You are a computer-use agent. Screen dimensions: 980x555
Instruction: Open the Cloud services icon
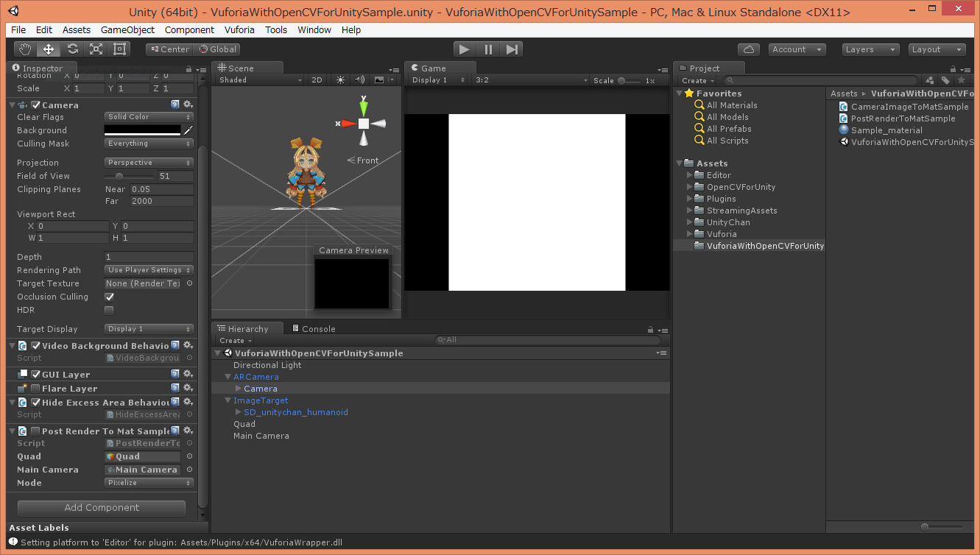[749, 49]
